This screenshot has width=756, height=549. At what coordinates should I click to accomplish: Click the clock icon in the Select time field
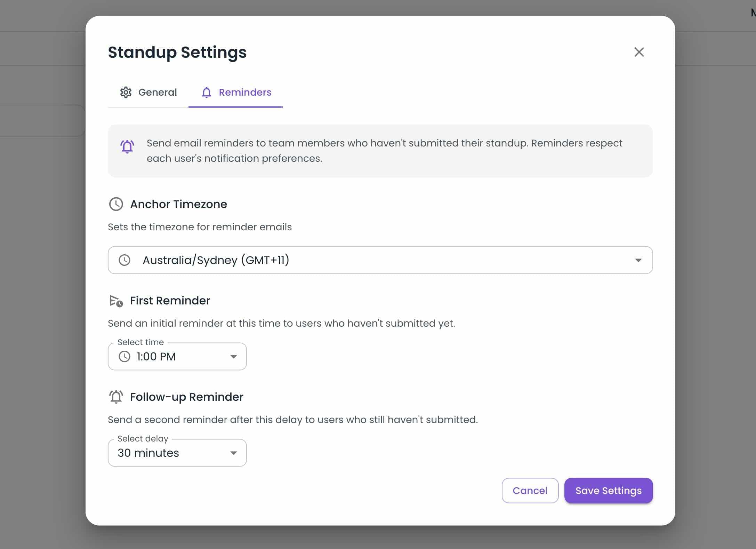(125, 356)
